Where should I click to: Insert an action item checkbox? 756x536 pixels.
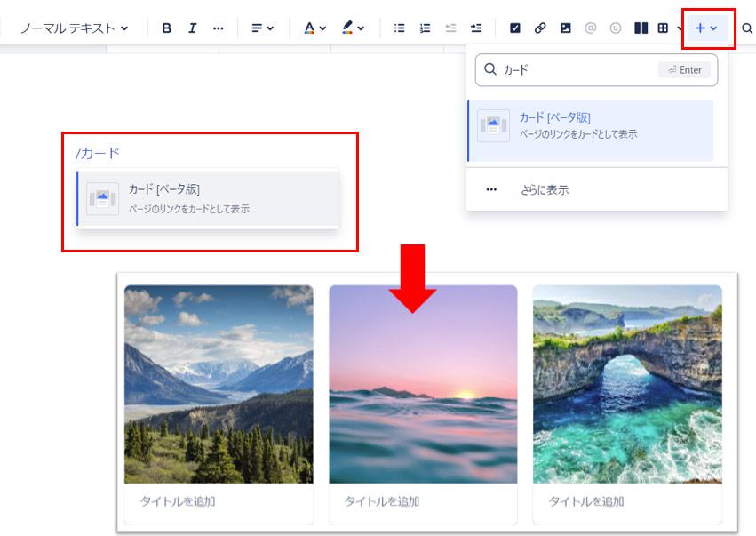[x=515, y=28]
